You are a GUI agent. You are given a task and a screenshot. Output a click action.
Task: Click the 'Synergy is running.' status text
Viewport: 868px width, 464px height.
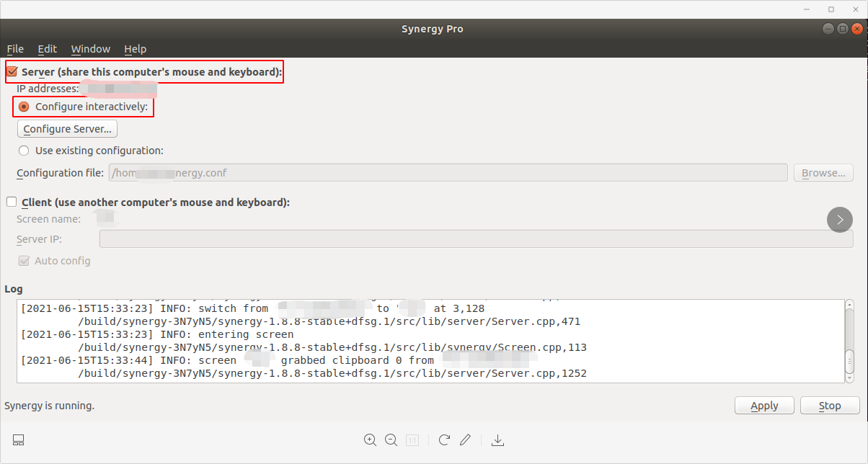click(49, 406)
